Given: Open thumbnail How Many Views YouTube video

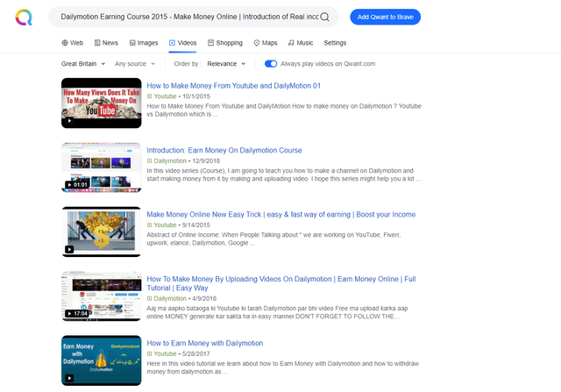Looking at the screenshot, I should tap(102, 103).
